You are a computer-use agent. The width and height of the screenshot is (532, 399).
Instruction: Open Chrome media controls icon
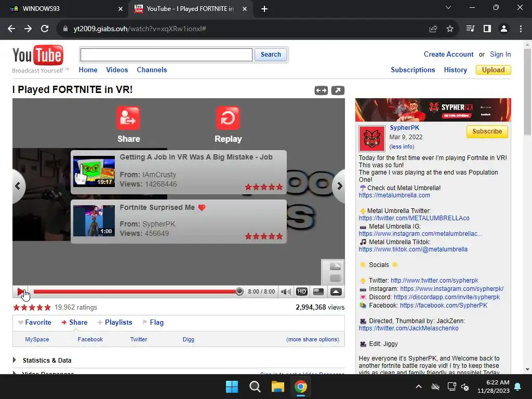[470, 29]
